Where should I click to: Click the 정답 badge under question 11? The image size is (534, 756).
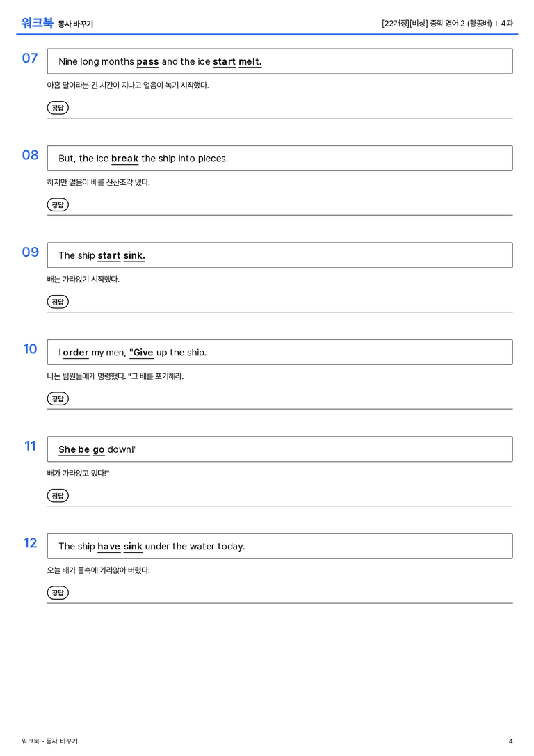tap(58, 495)
